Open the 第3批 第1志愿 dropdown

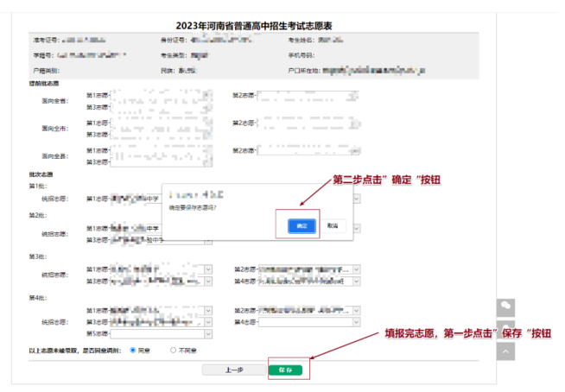coord(161,269)
